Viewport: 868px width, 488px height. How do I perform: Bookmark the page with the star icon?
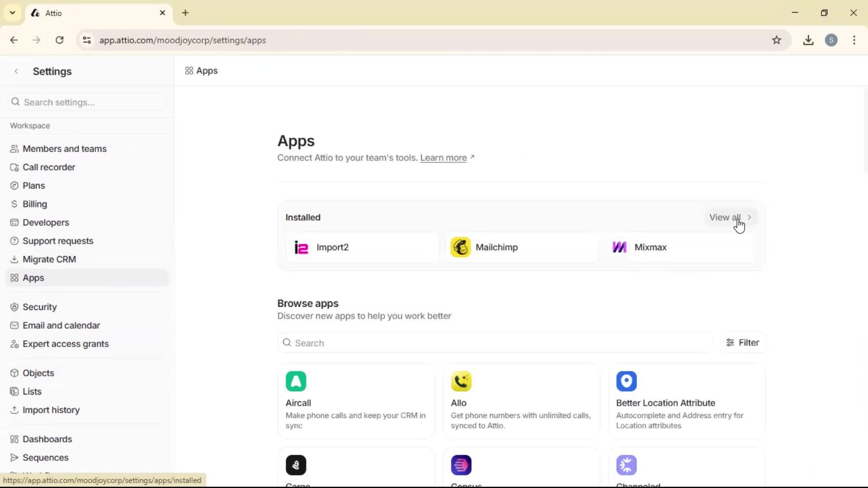[x=777, y=40]
